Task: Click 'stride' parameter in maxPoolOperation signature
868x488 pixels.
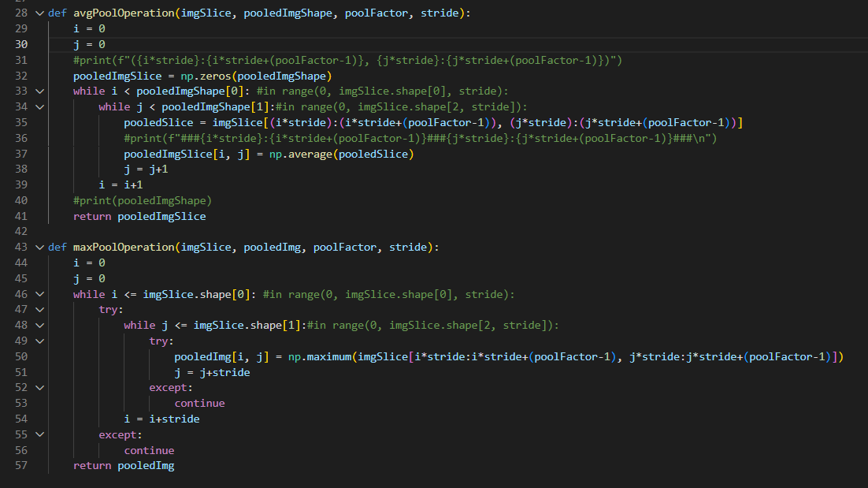Action: tap(408, 247)
